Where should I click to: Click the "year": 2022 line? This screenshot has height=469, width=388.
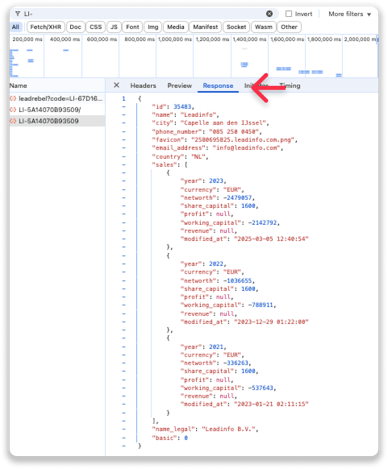[203, 264]
